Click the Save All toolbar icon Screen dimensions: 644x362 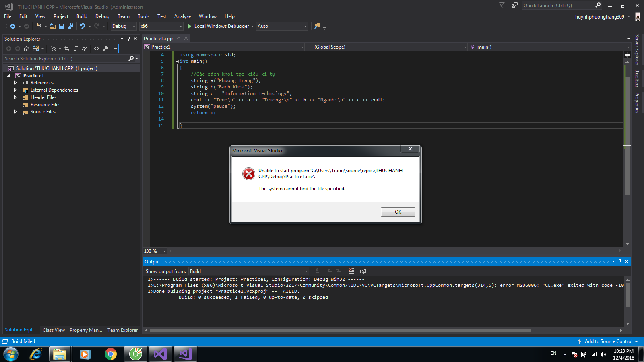70,26
